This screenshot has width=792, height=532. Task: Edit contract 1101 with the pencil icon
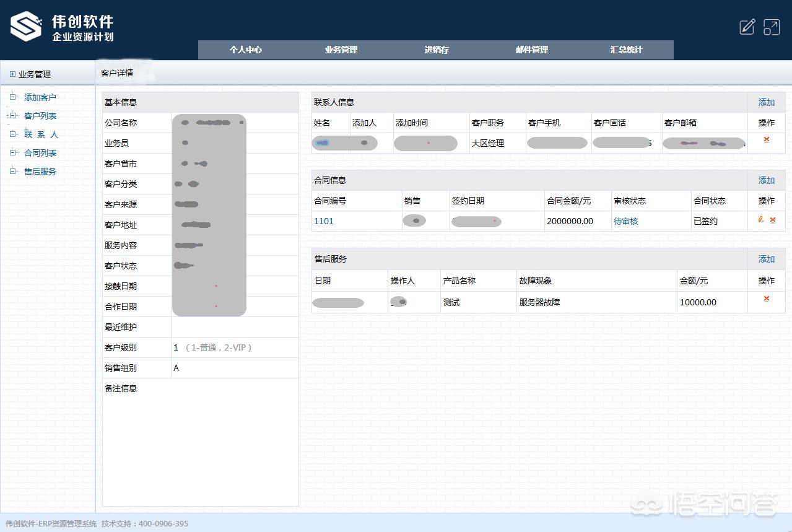click(x=761, y=220)
